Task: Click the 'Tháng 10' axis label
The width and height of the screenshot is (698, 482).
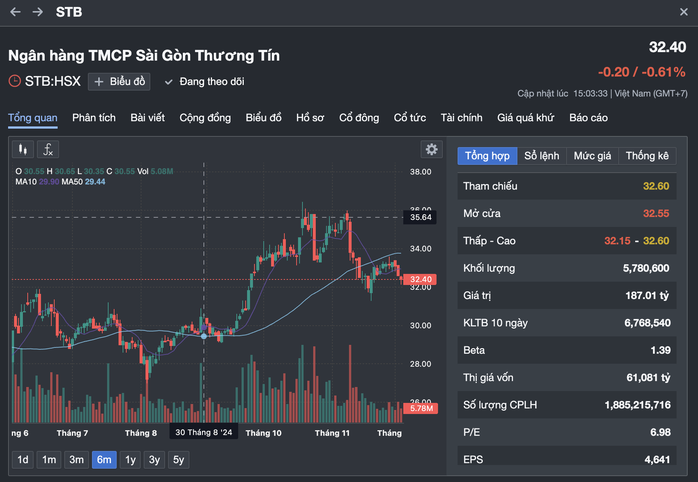Action: point(264,433)
